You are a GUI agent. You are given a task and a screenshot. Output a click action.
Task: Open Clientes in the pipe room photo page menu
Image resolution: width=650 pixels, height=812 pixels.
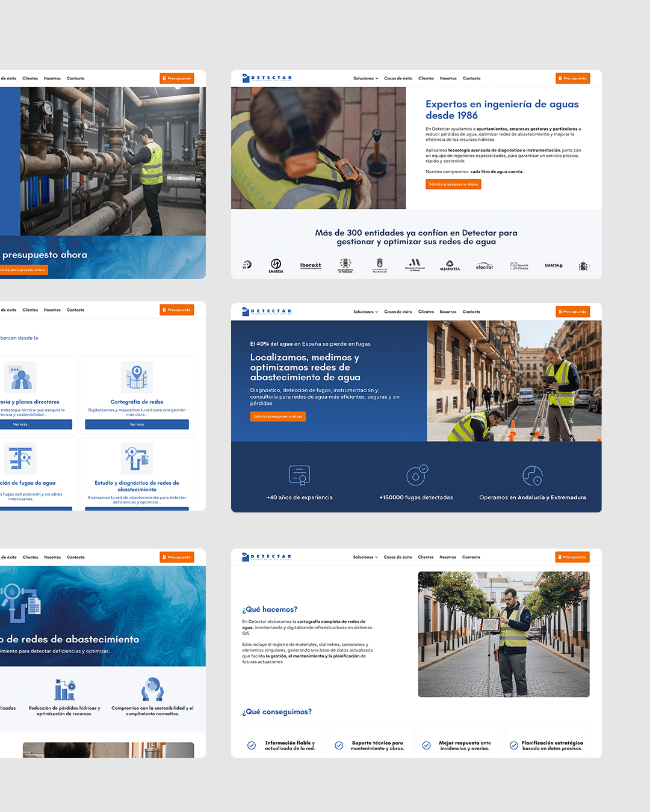pyautogui.click(x=30, y=78)
